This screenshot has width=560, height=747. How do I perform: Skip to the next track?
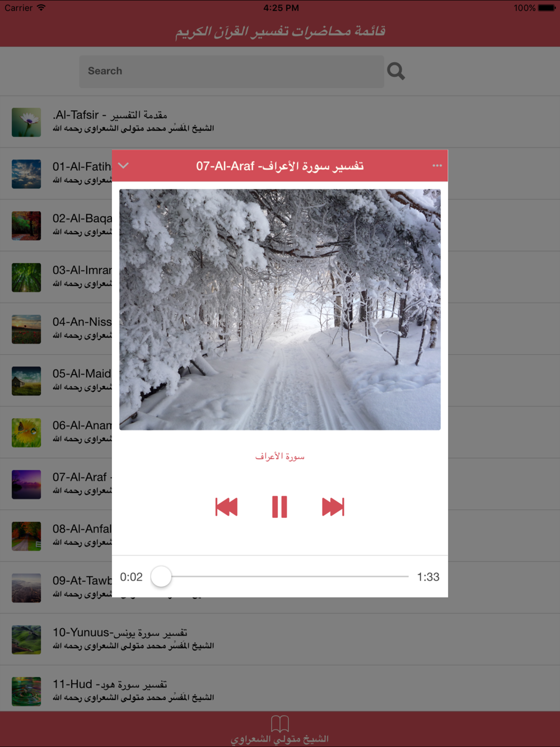[333, 507]
